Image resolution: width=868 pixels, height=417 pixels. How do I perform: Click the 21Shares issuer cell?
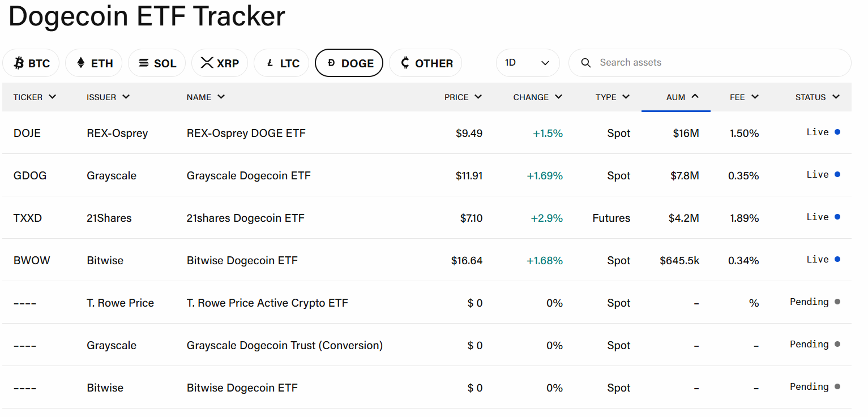[x=109, y=218]
